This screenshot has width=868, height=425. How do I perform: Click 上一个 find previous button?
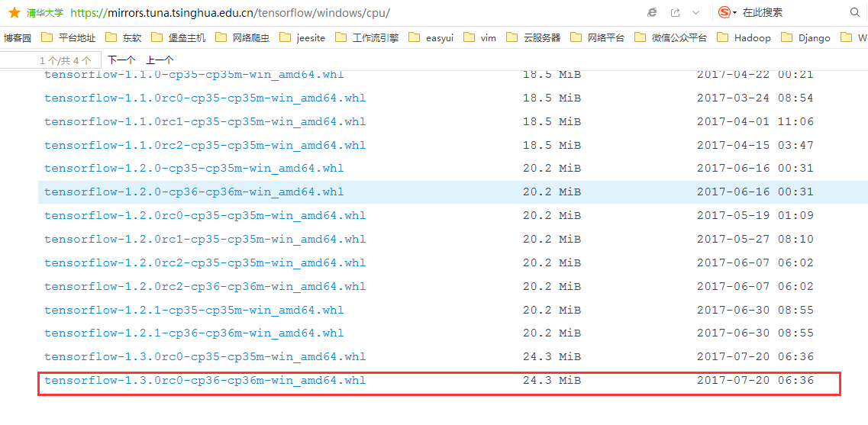[160, 60]
